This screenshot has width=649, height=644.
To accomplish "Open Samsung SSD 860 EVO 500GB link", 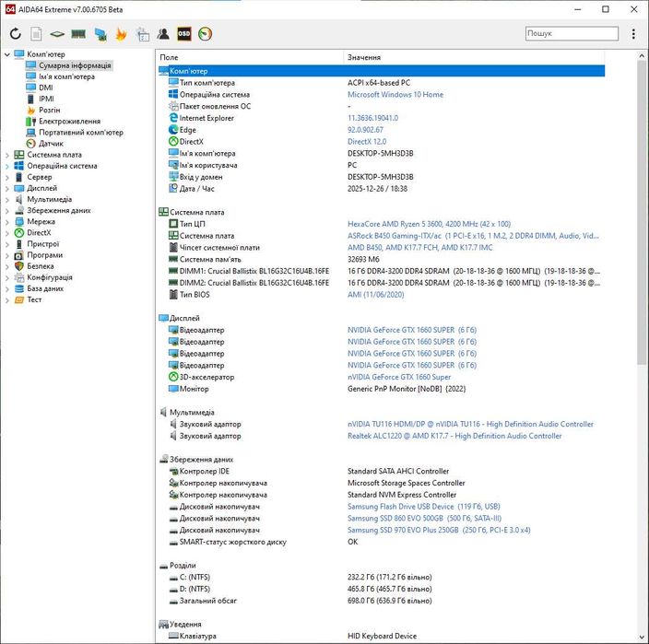I will click(x=424, y=519).
